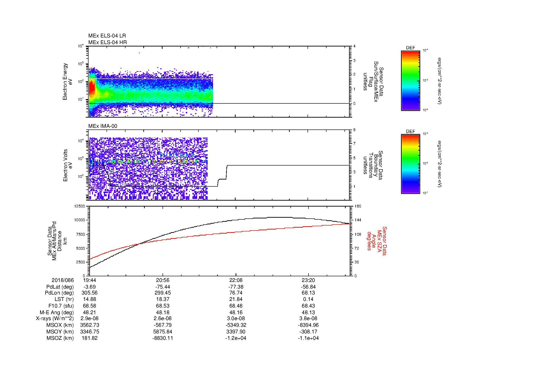Click the MSOX value '-8394.96'
This screenshot has width=555, height=392.
(x=308, y=325)
